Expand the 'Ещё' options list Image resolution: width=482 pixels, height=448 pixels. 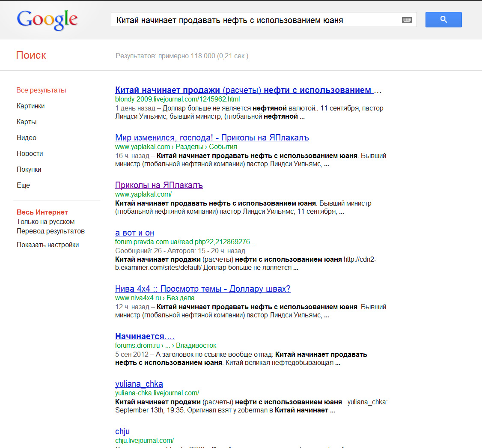[24, 185]
